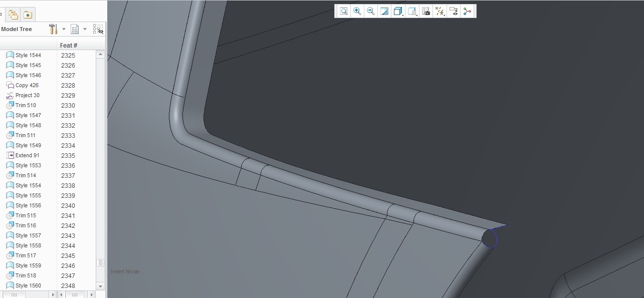This screenshot has width=644, height=298.
Task: Launch the View Manager camera icon
Action: [x=426, y=11]
